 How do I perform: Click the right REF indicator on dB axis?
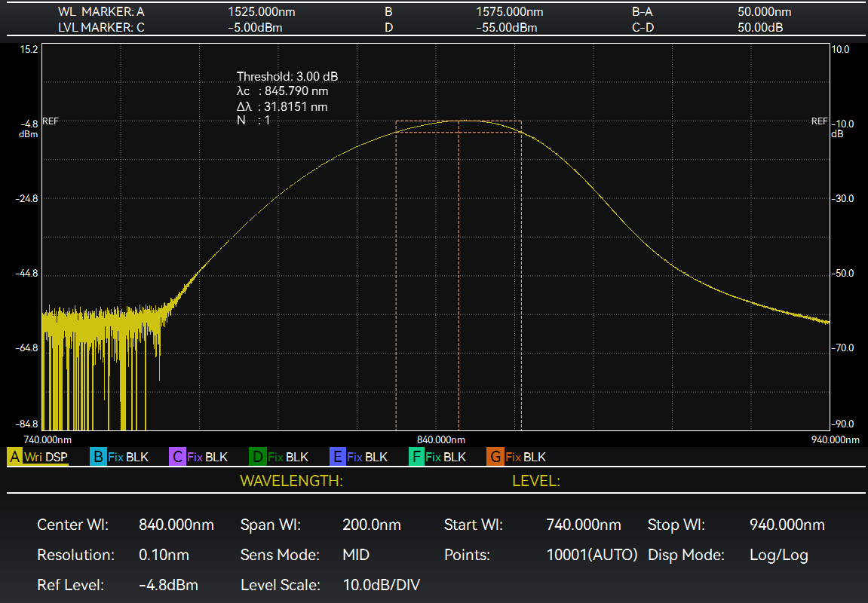click(819, 121)
